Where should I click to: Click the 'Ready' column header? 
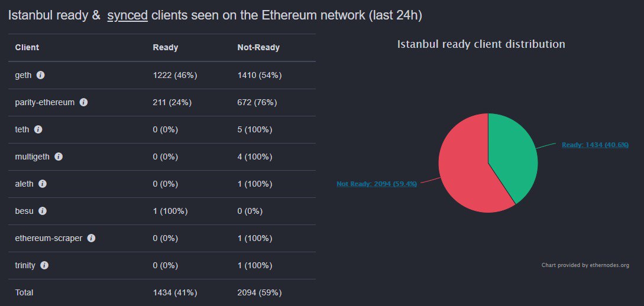[x=165, y=47]
